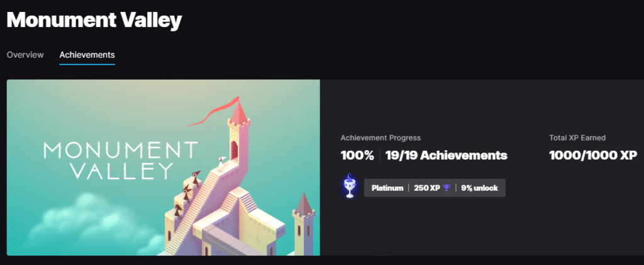Click the Achievement Progress label
644x265 pixels.
click(x=380, y=138)
